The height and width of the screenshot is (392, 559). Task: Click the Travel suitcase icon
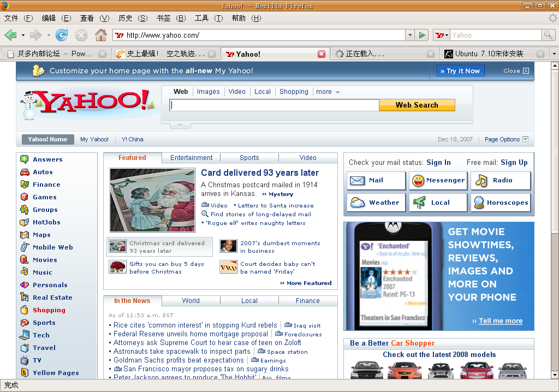24,348
